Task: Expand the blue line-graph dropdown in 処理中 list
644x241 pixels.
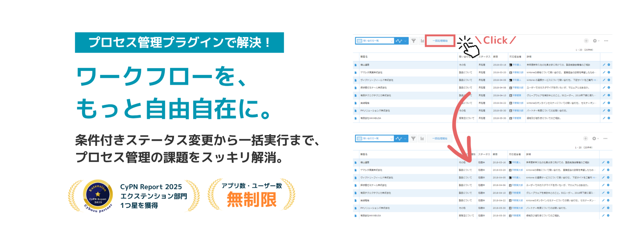Action: click(x=401, y=139)
